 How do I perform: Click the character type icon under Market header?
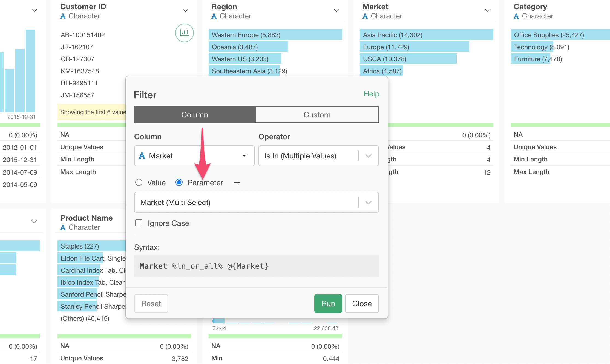(x=365, y=16)
